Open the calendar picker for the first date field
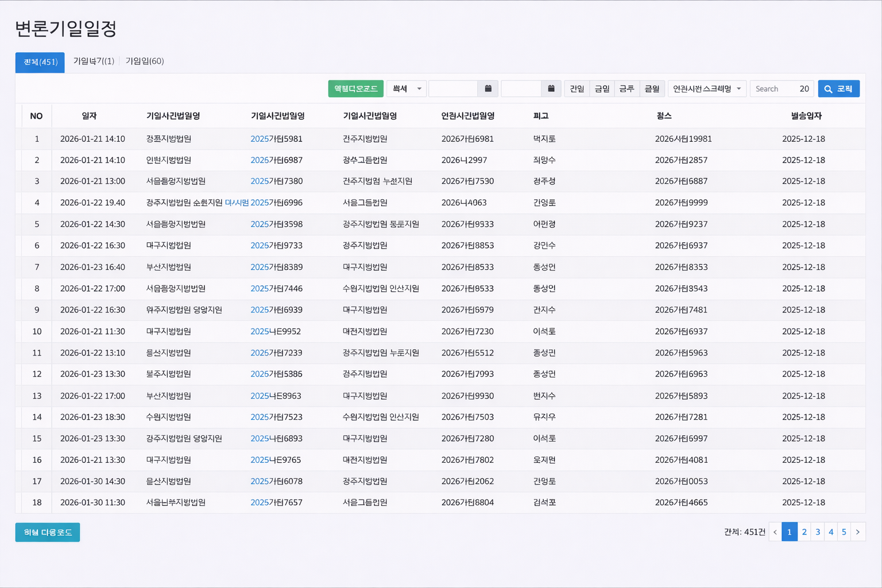882x588 pixels. coord(488,88)
